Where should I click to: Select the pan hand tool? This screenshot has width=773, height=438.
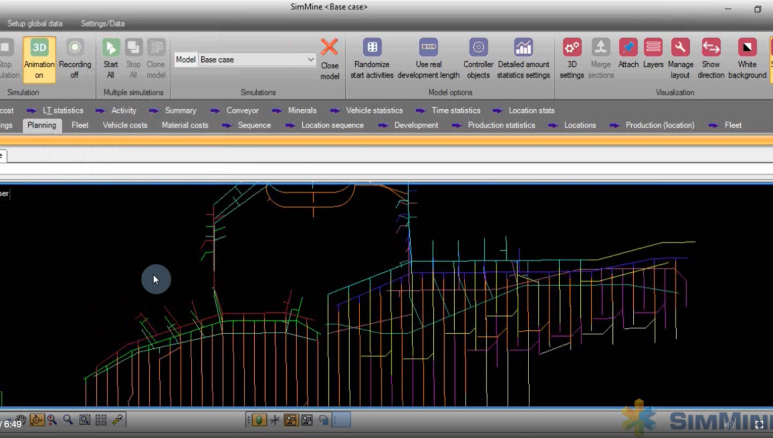tap(20, 420)
